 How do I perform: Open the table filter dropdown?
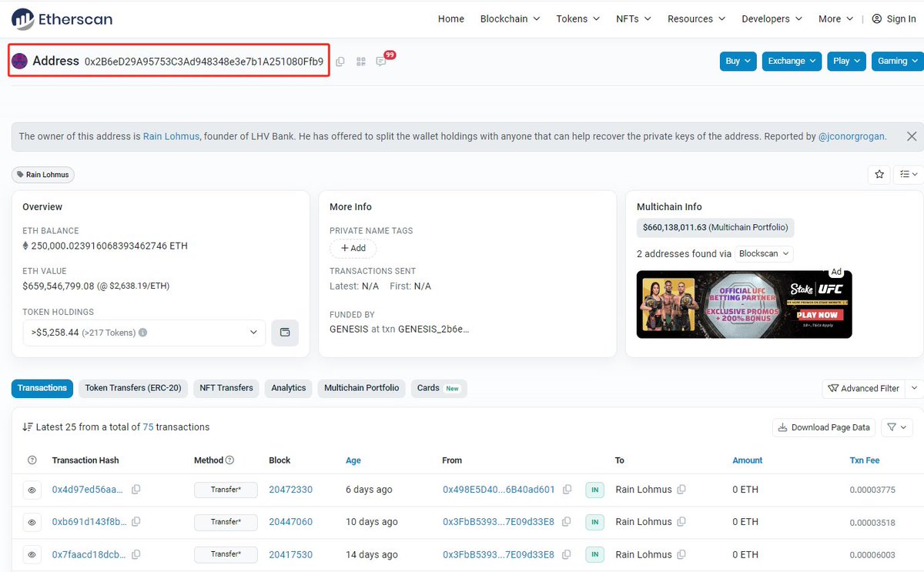[896, 427]
